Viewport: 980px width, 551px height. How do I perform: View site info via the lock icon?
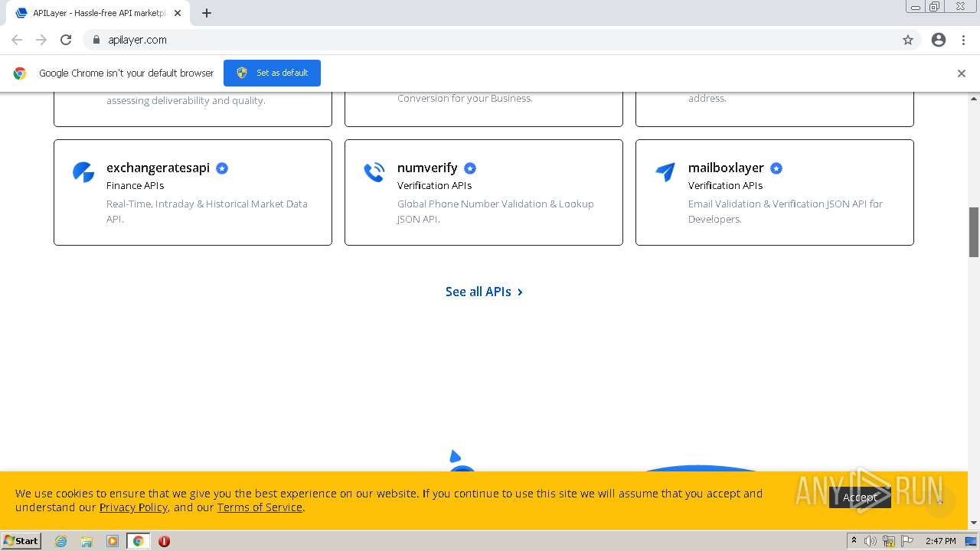click(x=96, y=40)
